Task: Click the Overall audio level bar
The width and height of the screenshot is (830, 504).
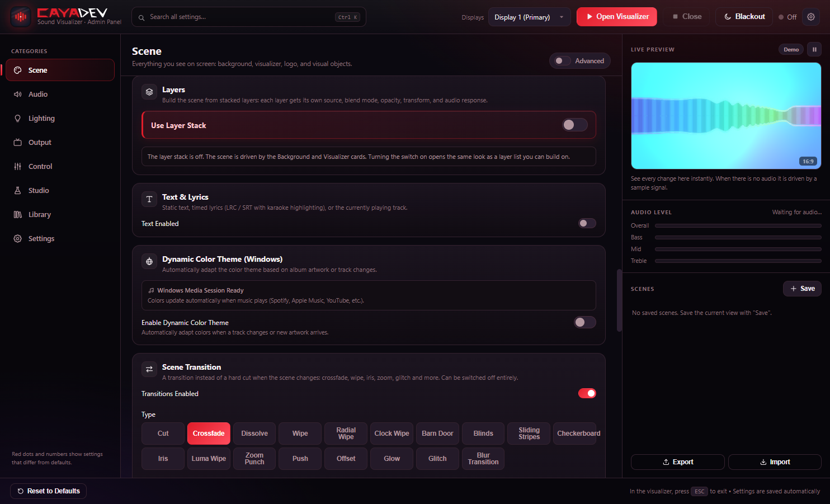Action: tap(738, 226)
